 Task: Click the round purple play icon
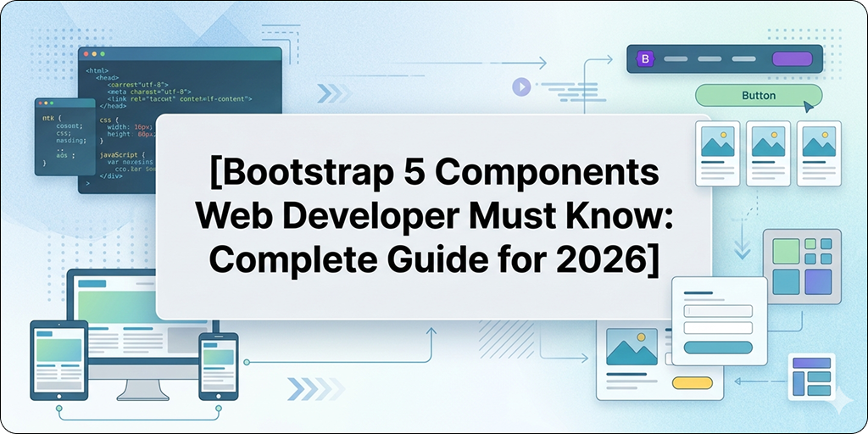click(x=521, y=87)
